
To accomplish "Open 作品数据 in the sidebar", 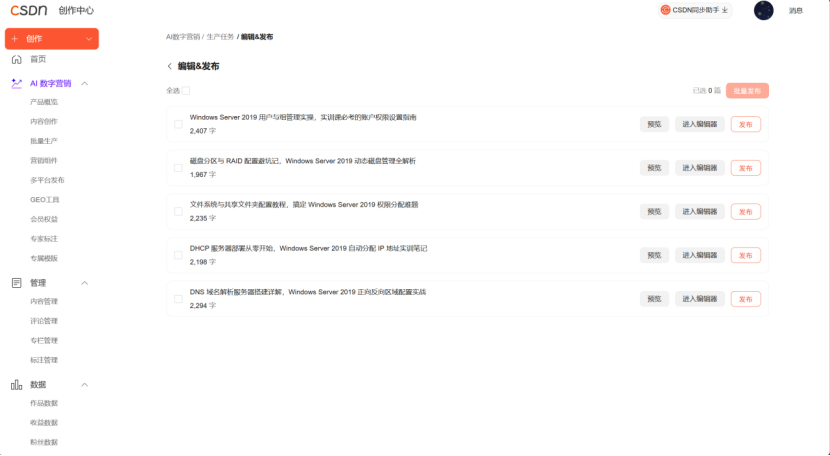I will click(x=44, y=403).
